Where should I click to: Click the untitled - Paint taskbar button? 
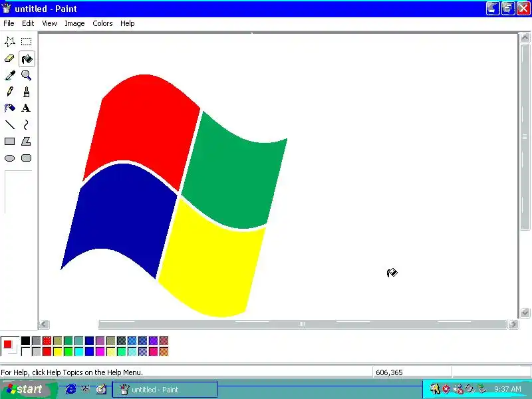(x=165, y=390)
